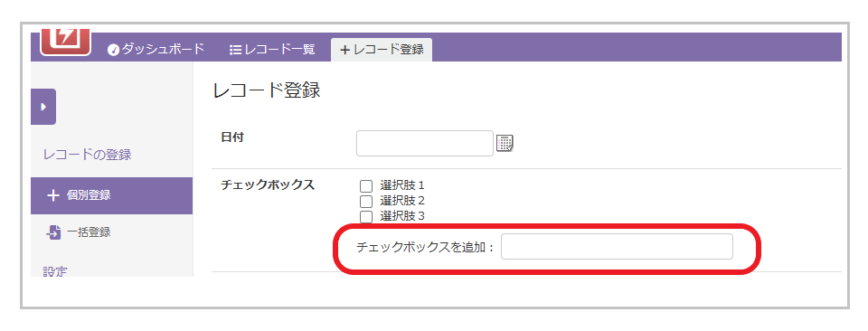Viewport: 868px width, 331px height.
Task: Expand the sidebar with purple arrow button
Action: [43, 107]
